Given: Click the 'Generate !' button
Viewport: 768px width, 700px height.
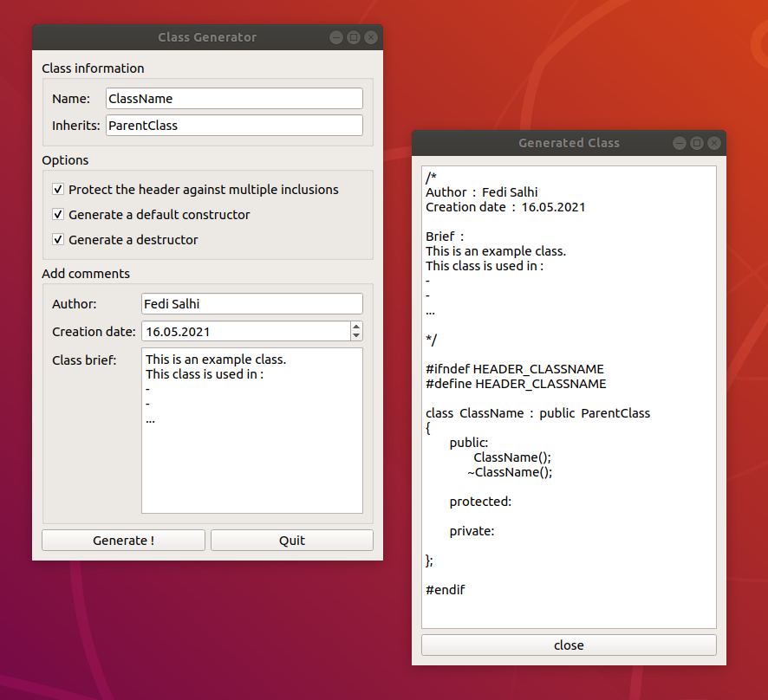Looking at the screenshot, I should [x=123, y=541].
